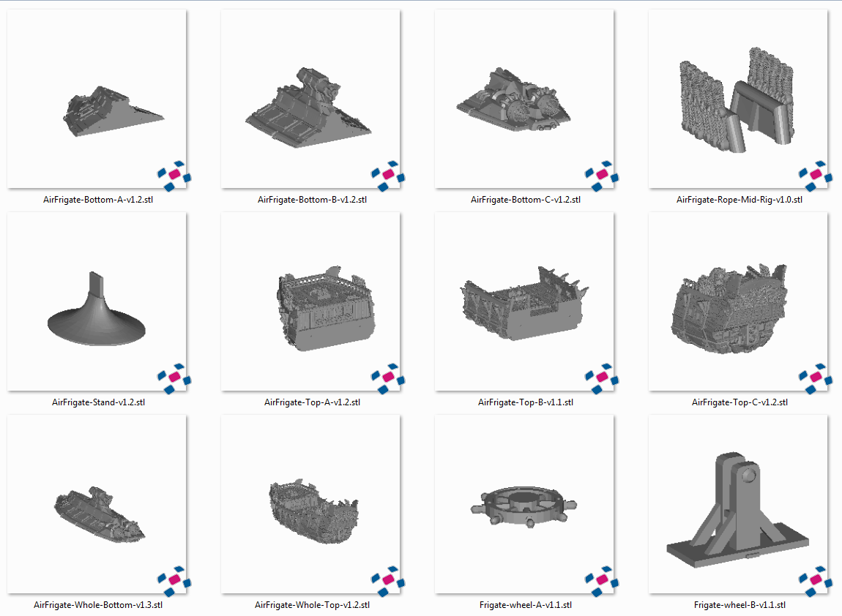Viewport: 842px width, 616px height.
Task: Click the Frigate-wheel-B-v1.1.stl filename label
Action: (x=739, y=605)
